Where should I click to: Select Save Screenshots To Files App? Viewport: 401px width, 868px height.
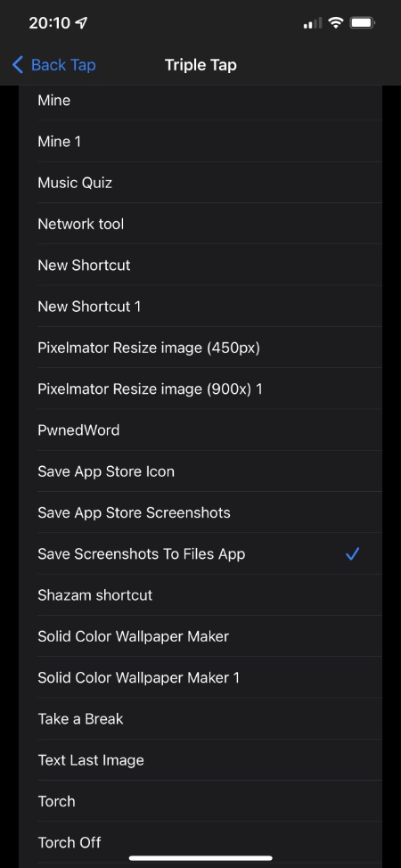tap(200, 553)
